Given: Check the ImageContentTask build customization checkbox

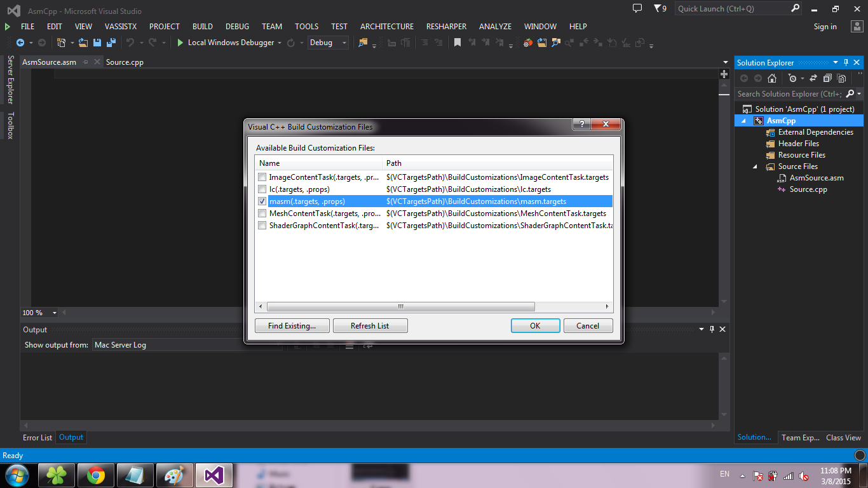Looking at the screenshot, I should [262, 177].
